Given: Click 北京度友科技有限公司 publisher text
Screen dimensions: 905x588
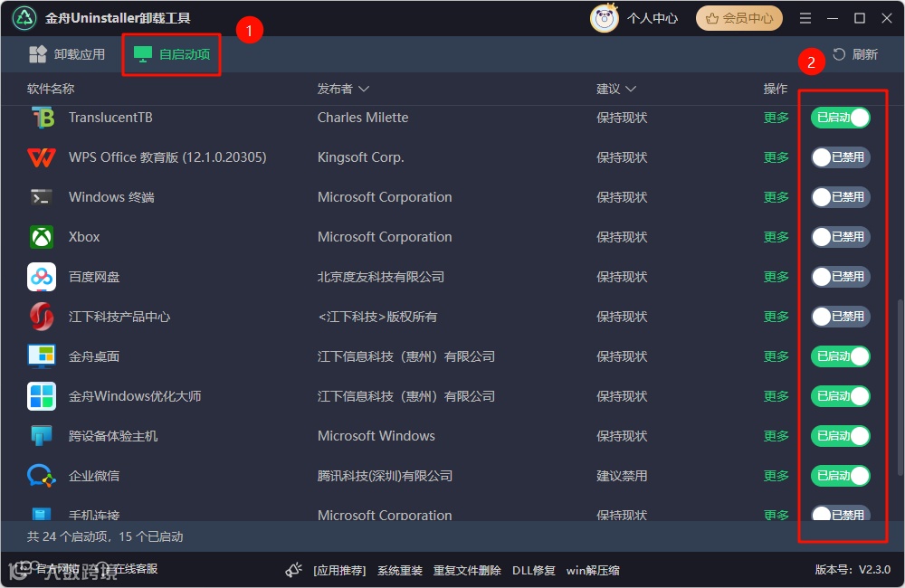Looking at the screenshot, I should pyautogui.click(x=381, y=277).
